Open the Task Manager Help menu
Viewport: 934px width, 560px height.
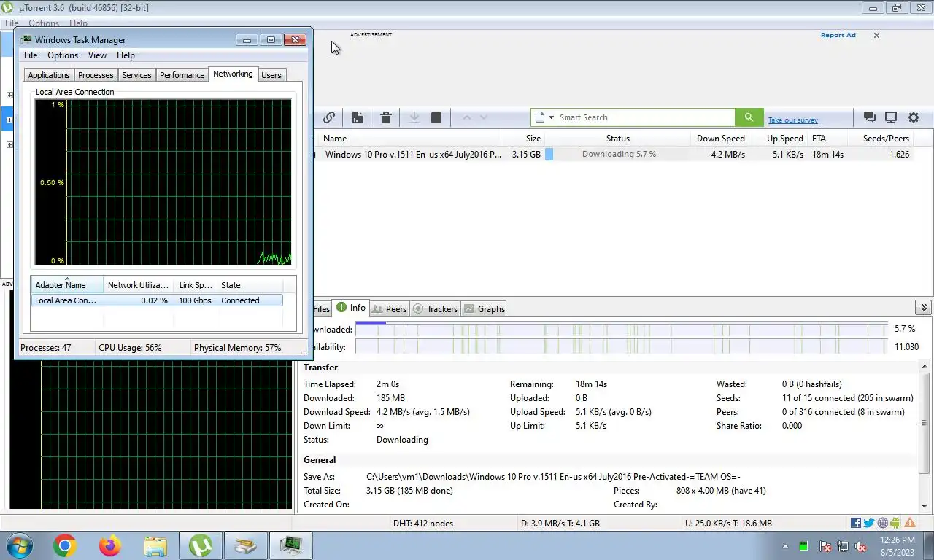click(x=126, y=55)
